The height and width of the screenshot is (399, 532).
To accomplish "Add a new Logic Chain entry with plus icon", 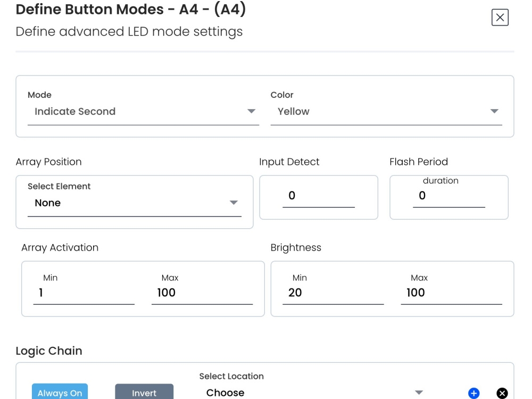I will [x=473, y=393].
